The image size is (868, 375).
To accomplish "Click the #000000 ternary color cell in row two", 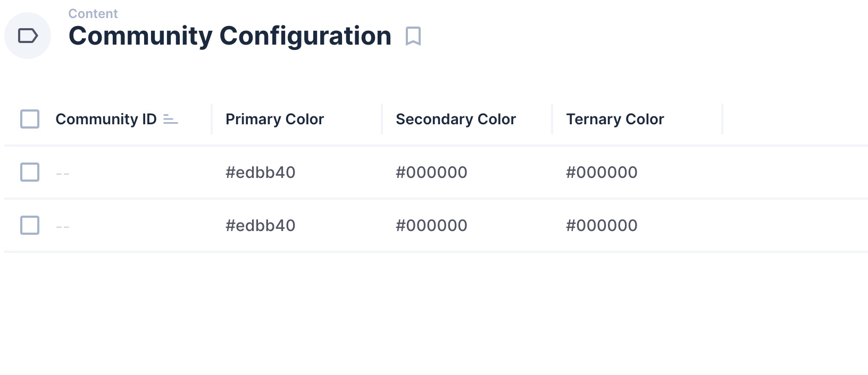I will pyautogui.click(x=602, y=225).
